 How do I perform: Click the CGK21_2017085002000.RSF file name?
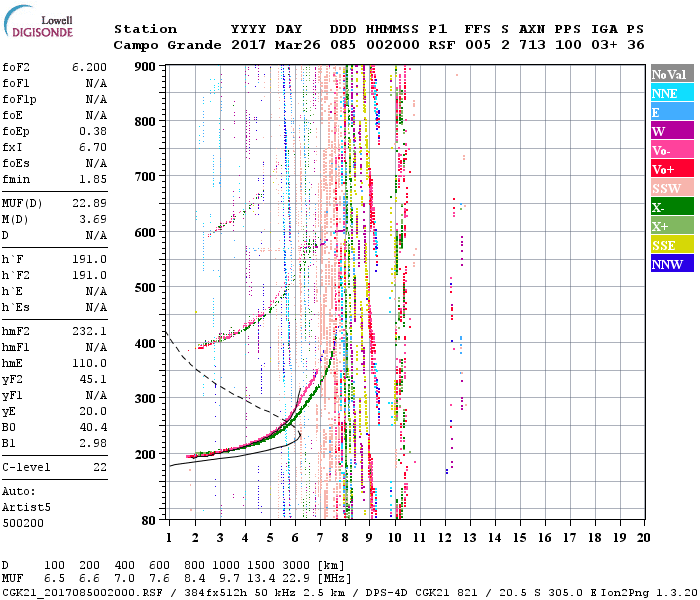tap(82, 593)
